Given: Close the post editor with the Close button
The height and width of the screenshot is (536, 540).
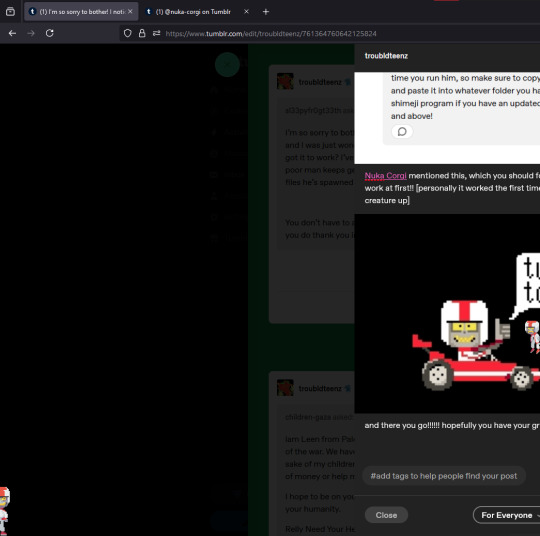Looking at the screenshot, I should 386,515.
